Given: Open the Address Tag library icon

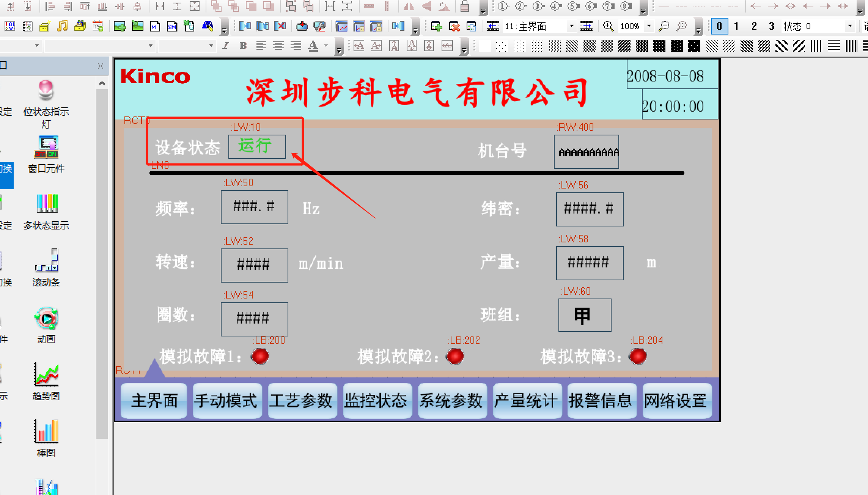Looking at the screenshot, I should (x=27, y=26).
